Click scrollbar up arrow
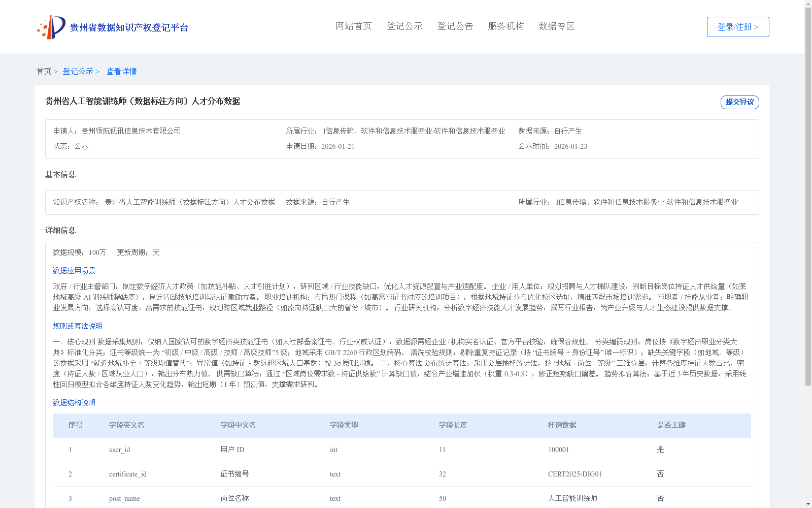 click(808, 4)
